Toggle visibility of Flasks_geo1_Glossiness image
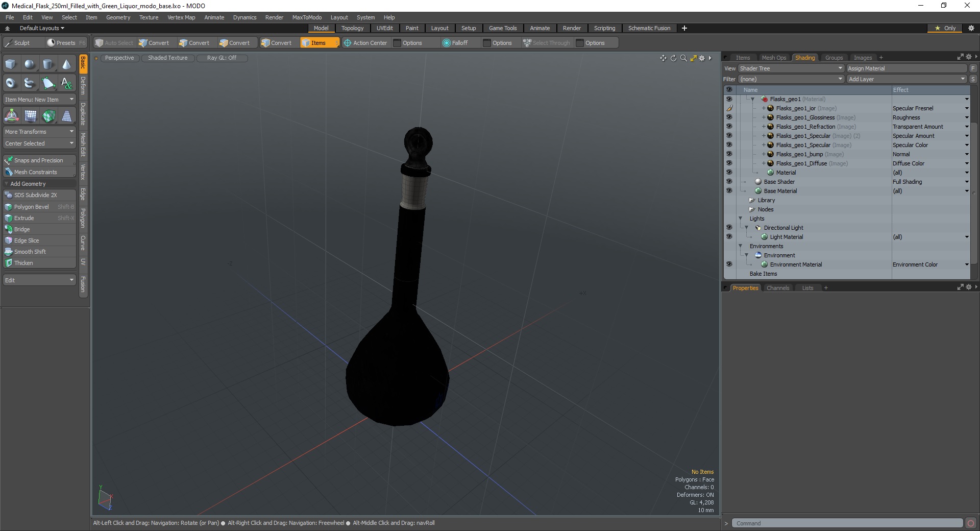This screenshot has height=531, width=980. click(x=729, y=117)
